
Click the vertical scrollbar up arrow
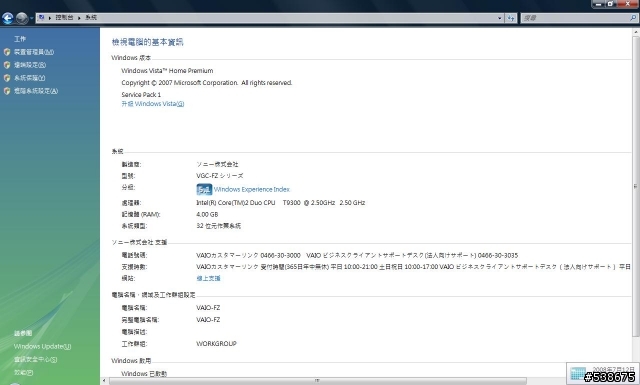pyautogui.click(x=636, y=31)
